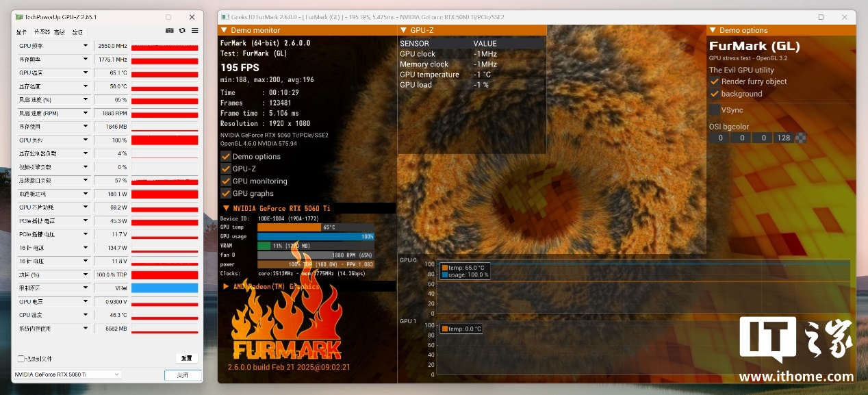Collapse the Demo options panel triangle
Screen dimensions: 868x395
pos(713,30)
